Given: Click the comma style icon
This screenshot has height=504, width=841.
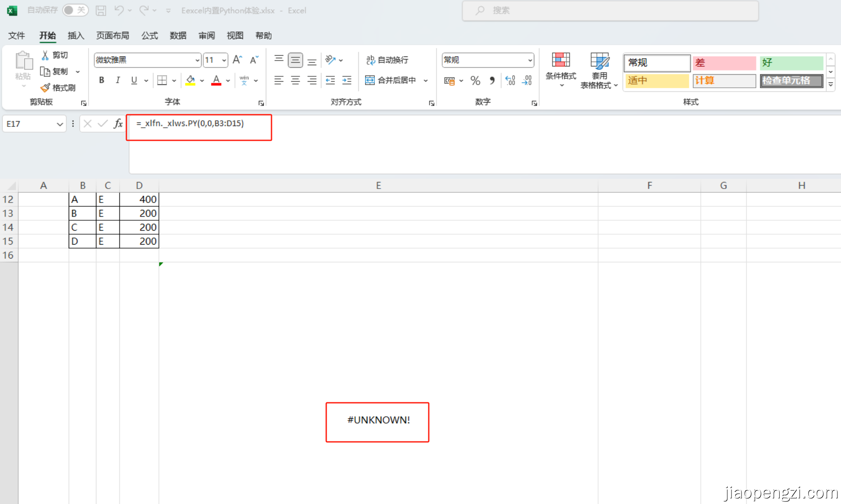Looking at the screenshot, I should click(x=492, y=80).
